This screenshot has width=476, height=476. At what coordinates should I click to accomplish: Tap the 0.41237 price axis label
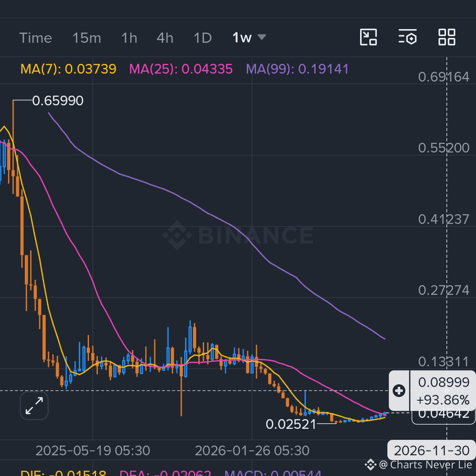point(443,219)
